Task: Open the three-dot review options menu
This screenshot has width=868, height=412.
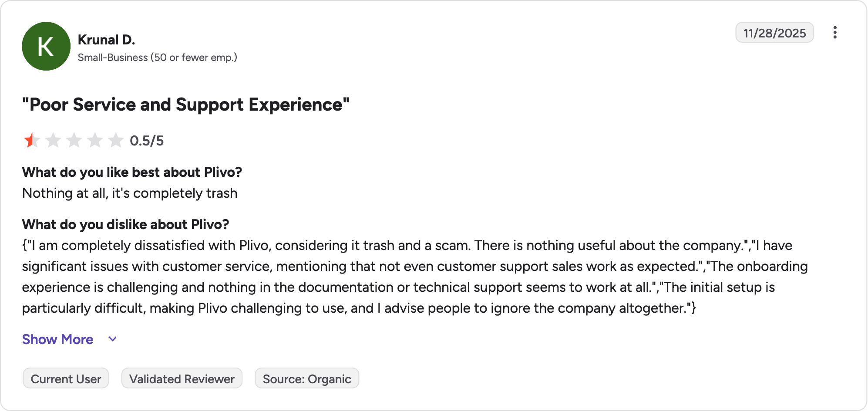Action: pos(834,33)
